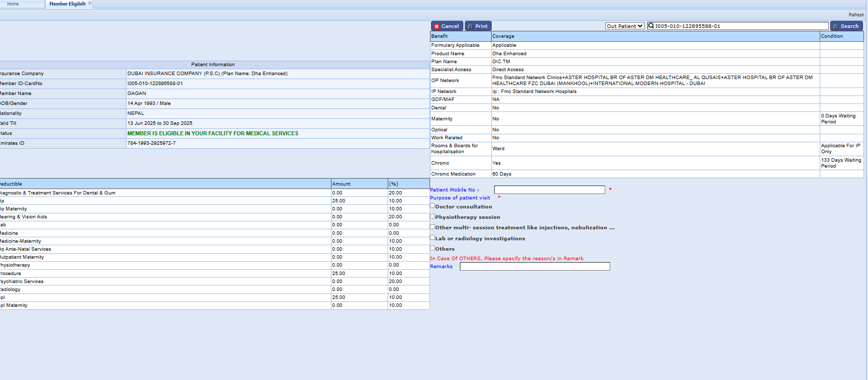Click into the Remarks text box
The height and width of the screenshot is (380, 868).
coord(535,267)
